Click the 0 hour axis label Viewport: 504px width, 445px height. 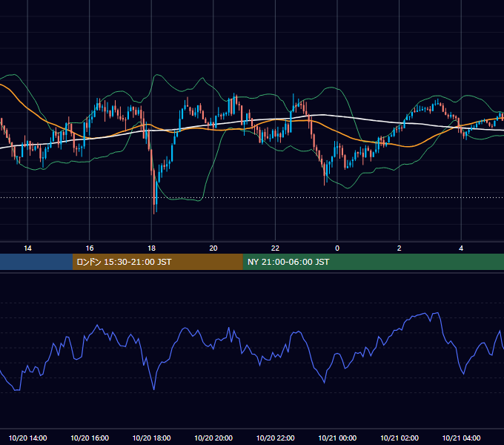click(x=337, y=248)
